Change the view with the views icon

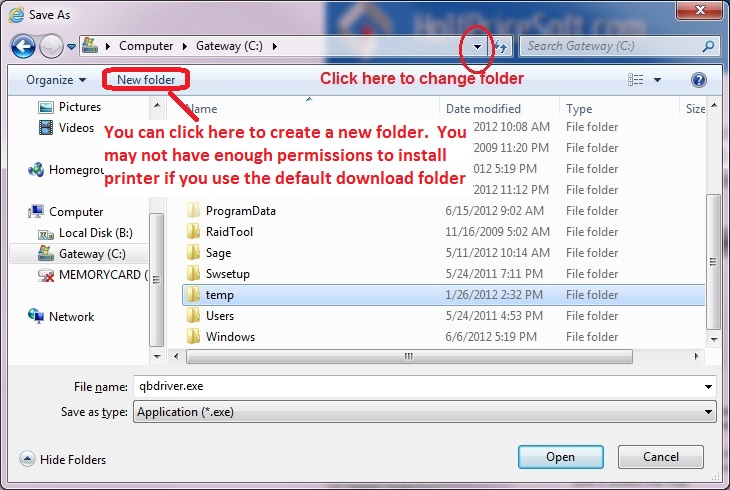(635, 80)
